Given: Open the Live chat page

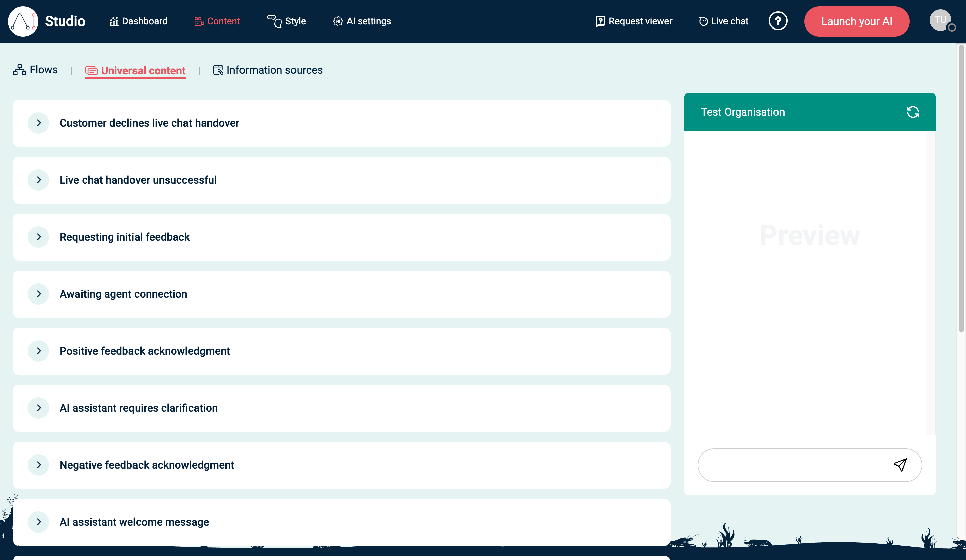Looking at the screenshot, I should [x=723, y=21].
